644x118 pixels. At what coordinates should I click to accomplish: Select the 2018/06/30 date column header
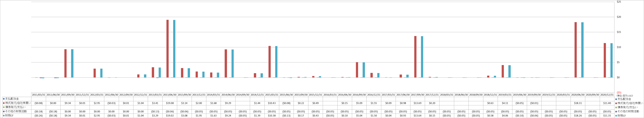coord(461,95)
